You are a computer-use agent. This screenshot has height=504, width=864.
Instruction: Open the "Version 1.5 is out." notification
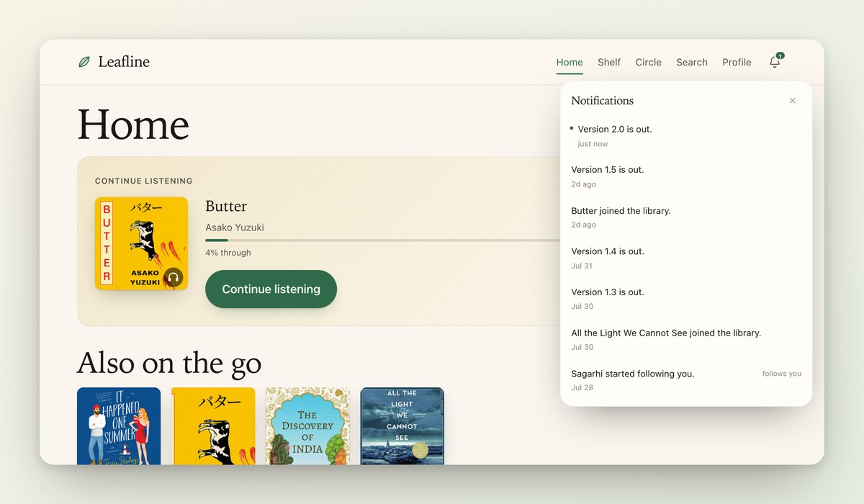pyautogui.click(x=686, y=176)
